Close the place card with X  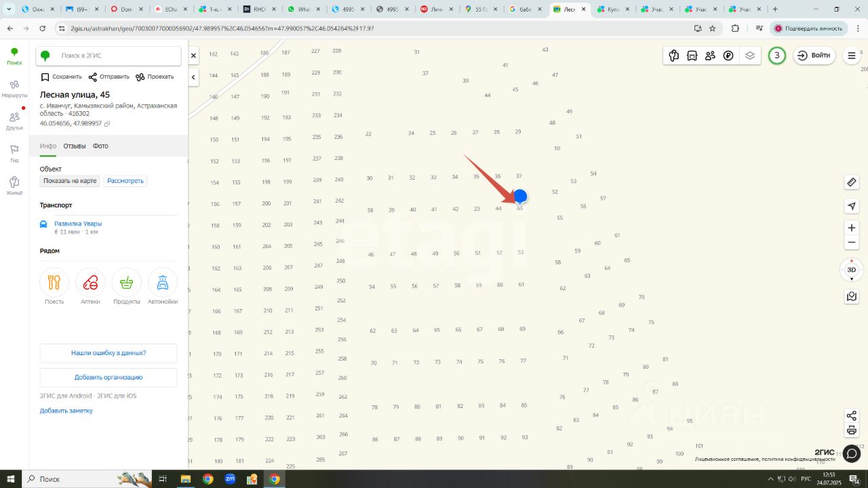click(x=193, y=56)
